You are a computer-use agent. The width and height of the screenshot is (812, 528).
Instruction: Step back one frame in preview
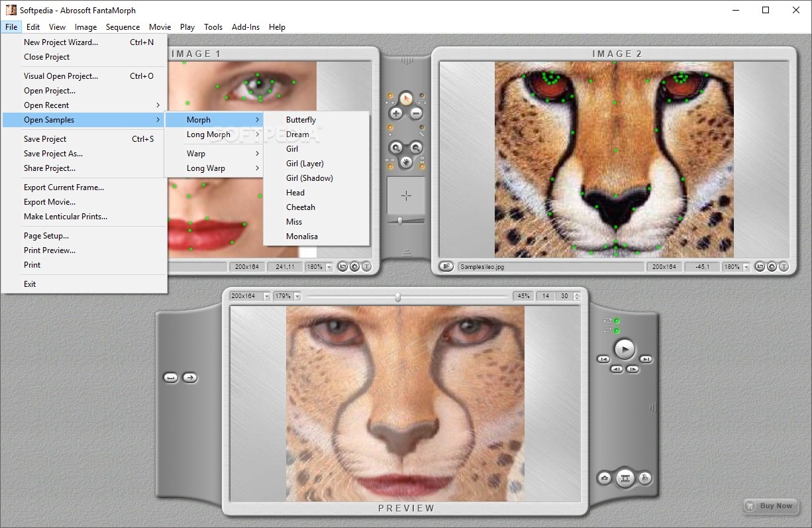click(617, 369)
